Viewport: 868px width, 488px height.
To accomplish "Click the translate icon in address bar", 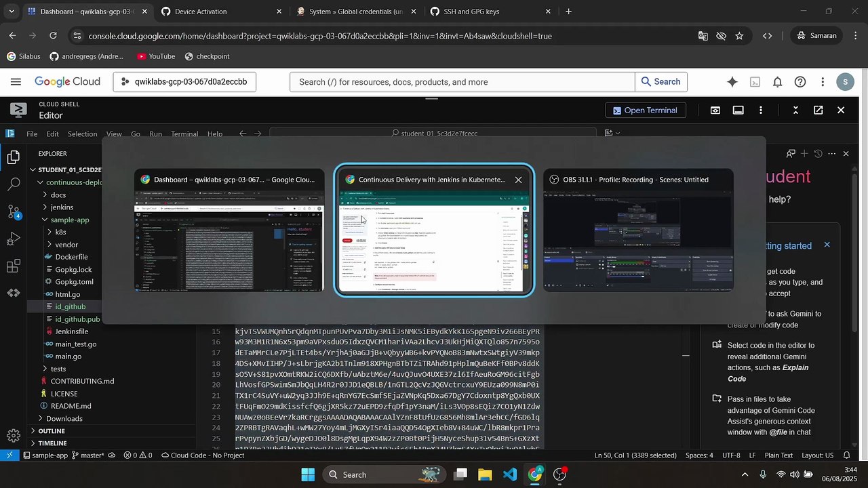I will point(703,36).
